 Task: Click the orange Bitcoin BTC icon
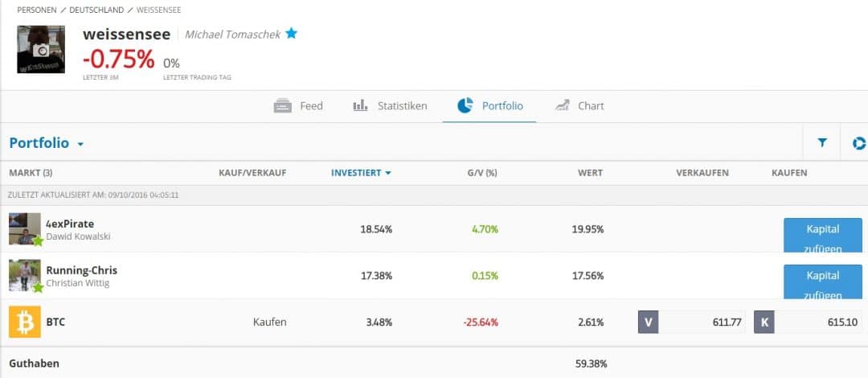[x=24, y=323]
